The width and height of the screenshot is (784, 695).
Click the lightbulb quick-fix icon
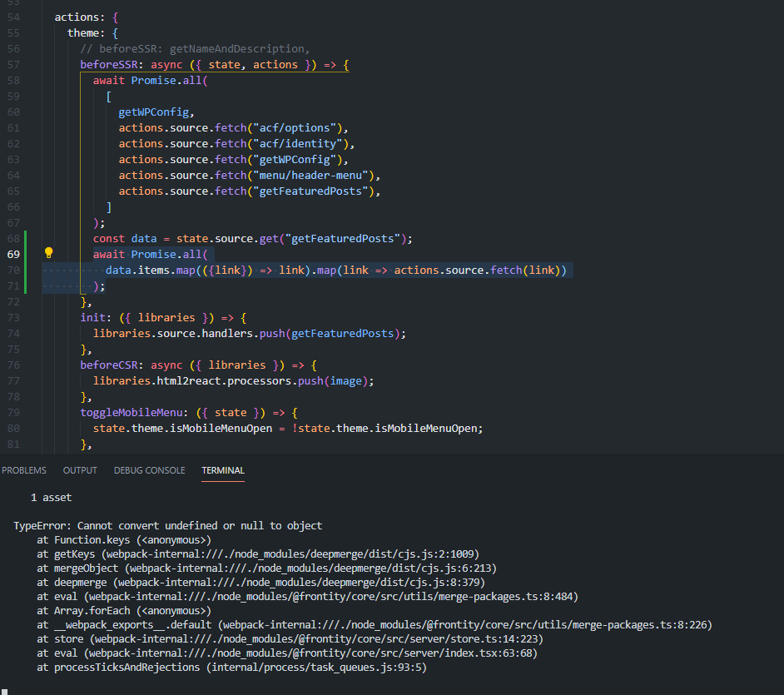pyautogui.click(x=48, y=253)
